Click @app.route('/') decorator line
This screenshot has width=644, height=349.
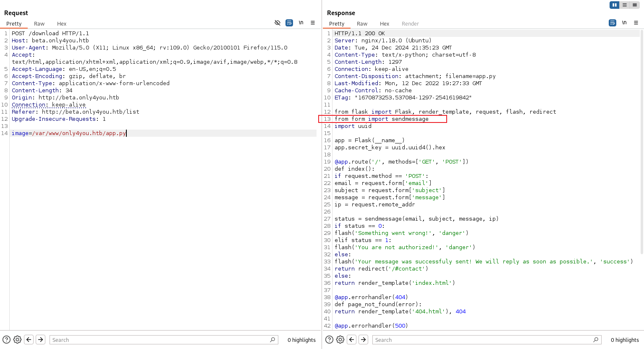tap(402, 161)
